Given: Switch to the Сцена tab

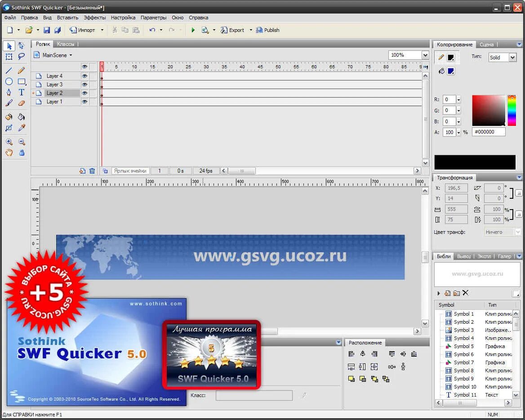Looking at the screenshot, I should pyautogui.click(x=486, y=44).
